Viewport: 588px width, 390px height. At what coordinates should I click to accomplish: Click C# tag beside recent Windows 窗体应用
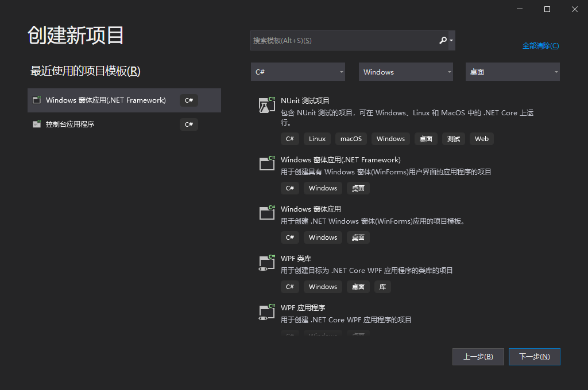tap(188, 100)
